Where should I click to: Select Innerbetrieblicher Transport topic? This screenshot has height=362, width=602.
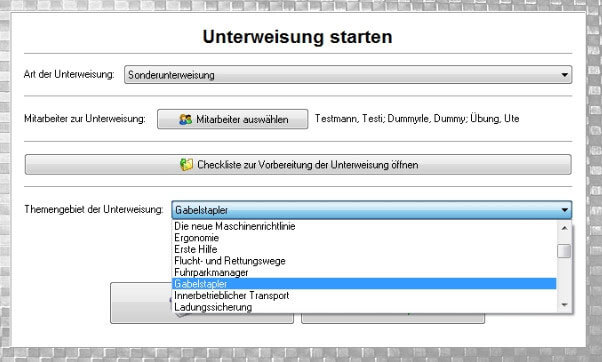tap(364, 295)
